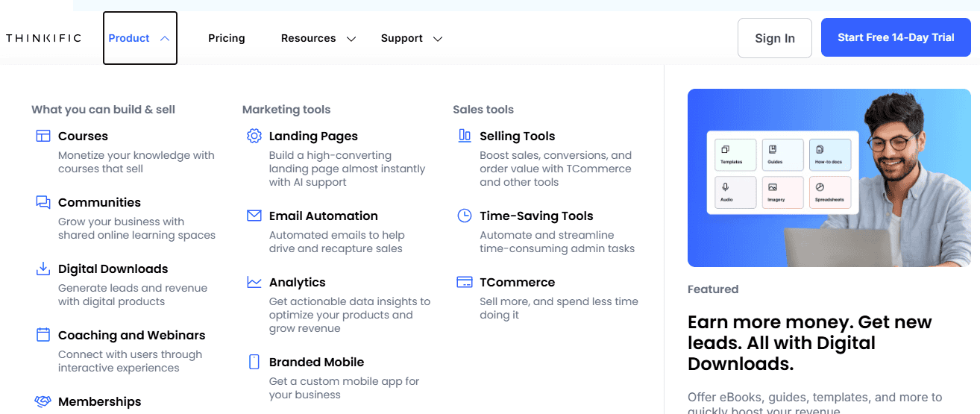Open the Support menu
The height and width of the screenshot is (414, 980).
[402, 38]
